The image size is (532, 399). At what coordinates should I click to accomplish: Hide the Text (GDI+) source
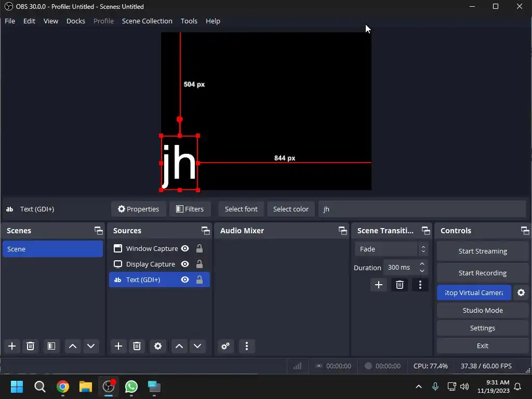click(x=185, y=280)
